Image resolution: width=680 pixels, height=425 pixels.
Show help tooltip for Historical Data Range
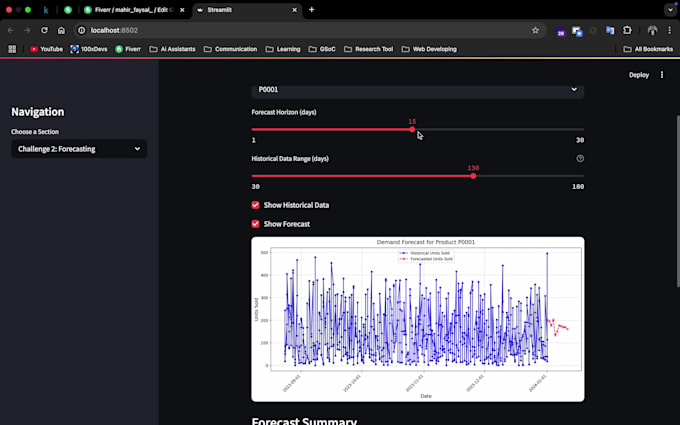[580, 159]
